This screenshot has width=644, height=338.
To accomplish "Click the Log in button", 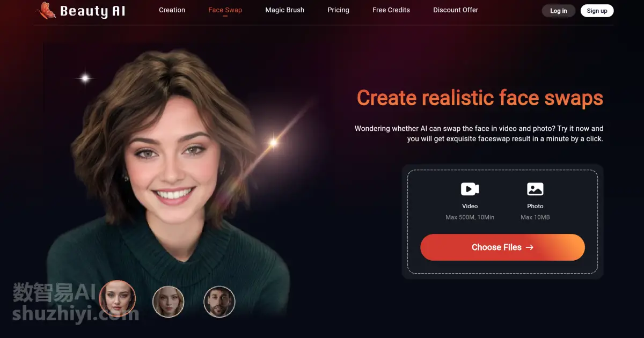I will coord(559,11).
